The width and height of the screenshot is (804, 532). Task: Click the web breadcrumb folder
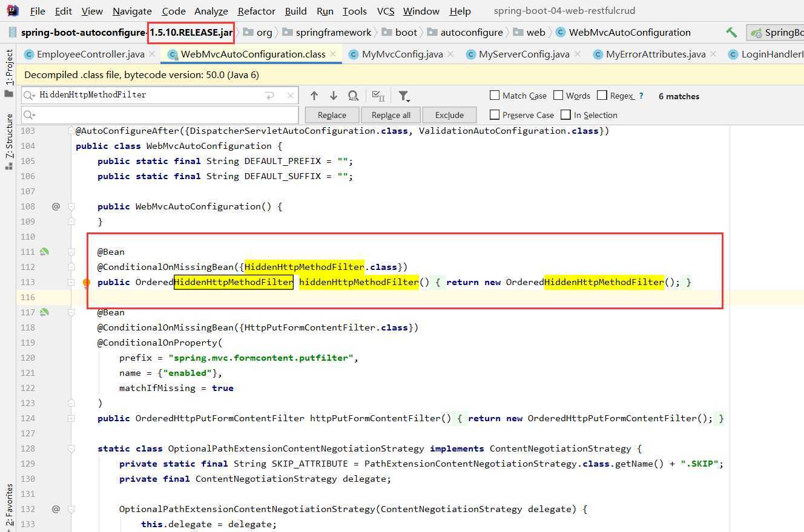pyautogui.click(x=529, y=32)
